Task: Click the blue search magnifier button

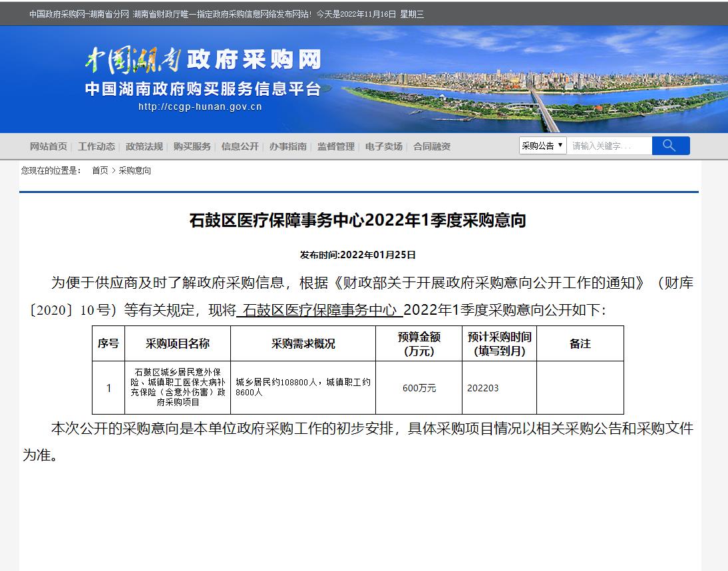Action: [x=670, y=146]
